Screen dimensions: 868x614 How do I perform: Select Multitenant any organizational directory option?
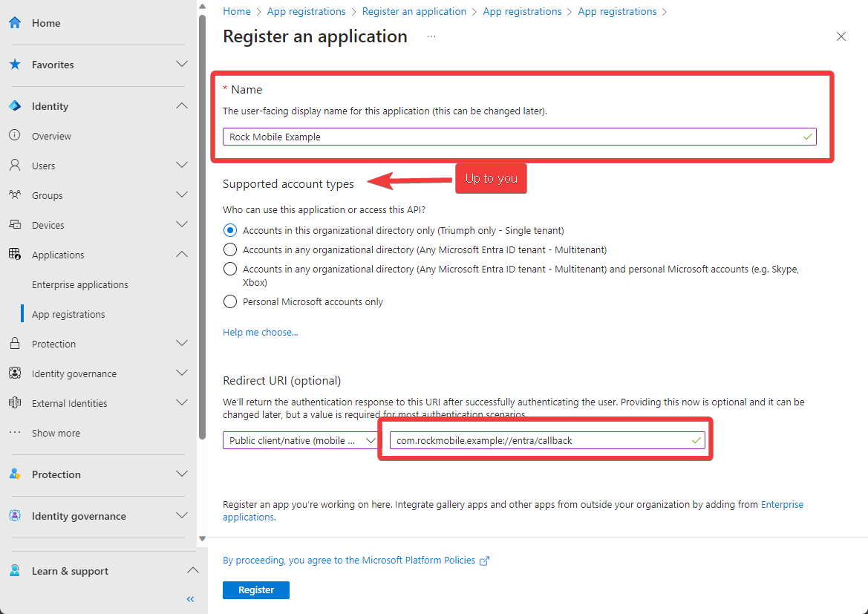pyautogui.click(x=229, y=249)
